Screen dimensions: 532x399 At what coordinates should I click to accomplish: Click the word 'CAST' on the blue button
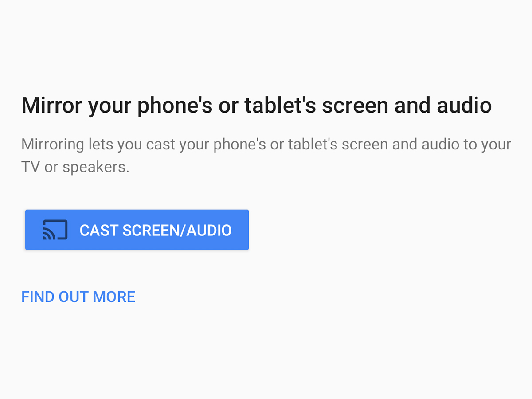[99, 230]
